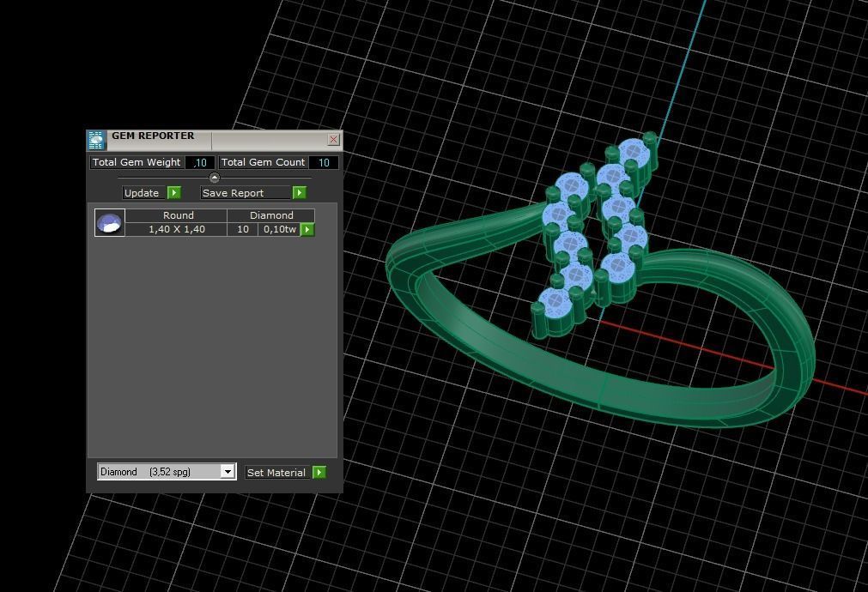Select the Round shape cell

pos(179,215)
